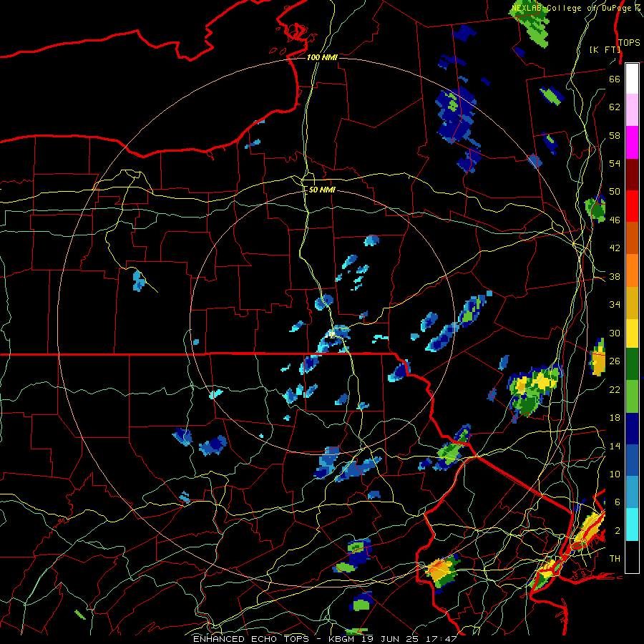Click the light orange legend swatch
This screenshot has height=644, width=644.
pyautogui.click(x=632, y=270)
